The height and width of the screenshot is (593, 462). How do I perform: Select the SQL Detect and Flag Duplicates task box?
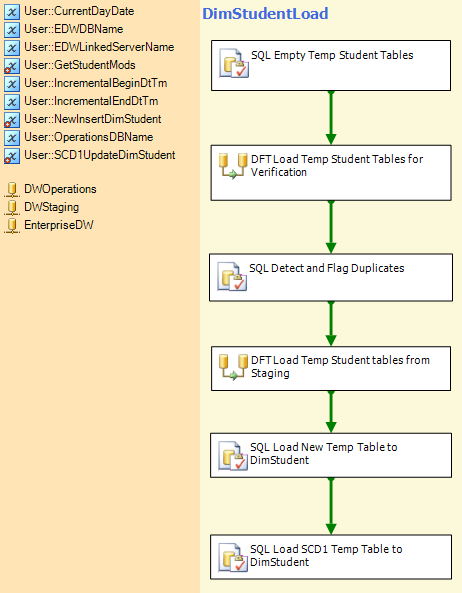point(331,278)
